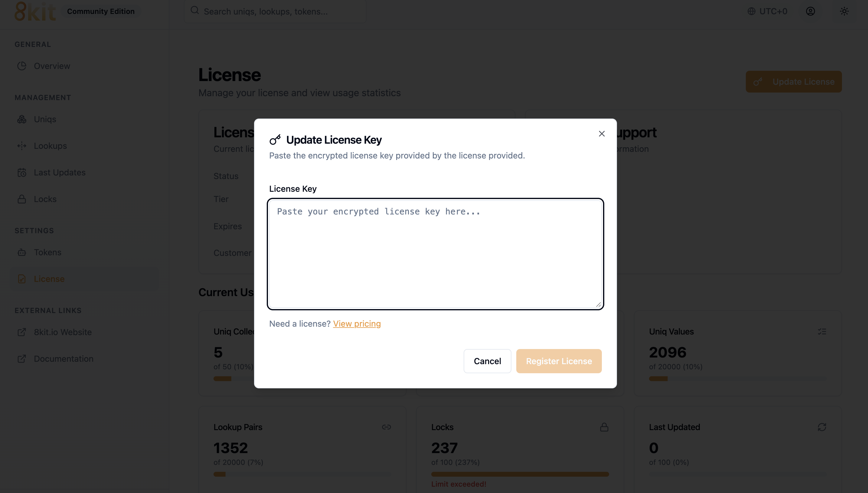The height and width of the screenshot is (493, 868).
Task: Go to Uniqs in the sidebar
Action: point(45,119)
